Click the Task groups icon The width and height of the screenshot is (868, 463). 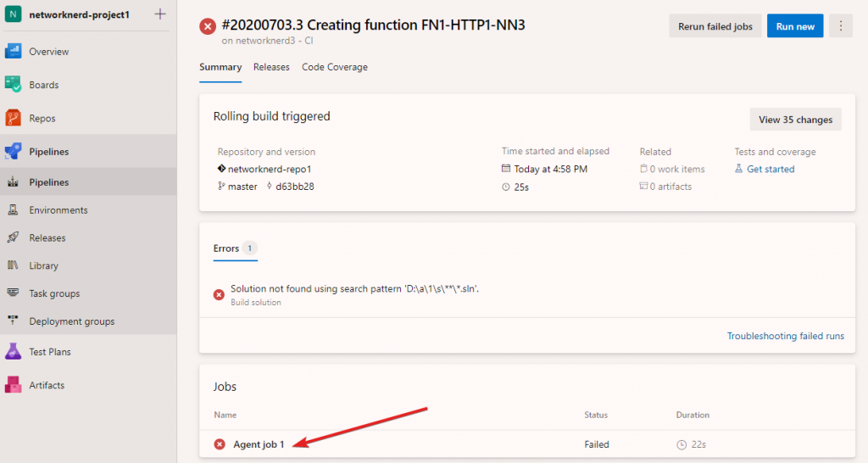[x=13, y=293]
